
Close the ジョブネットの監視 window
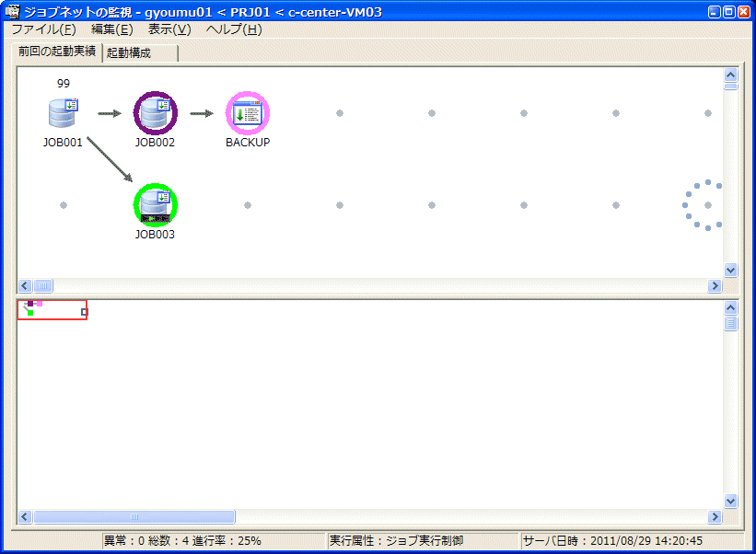pyautogui.click(x=744, y=12)
